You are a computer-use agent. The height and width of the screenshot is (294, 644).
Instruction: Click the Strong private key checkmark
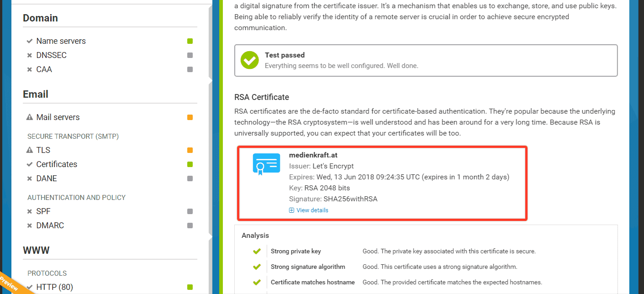[257, 251]
